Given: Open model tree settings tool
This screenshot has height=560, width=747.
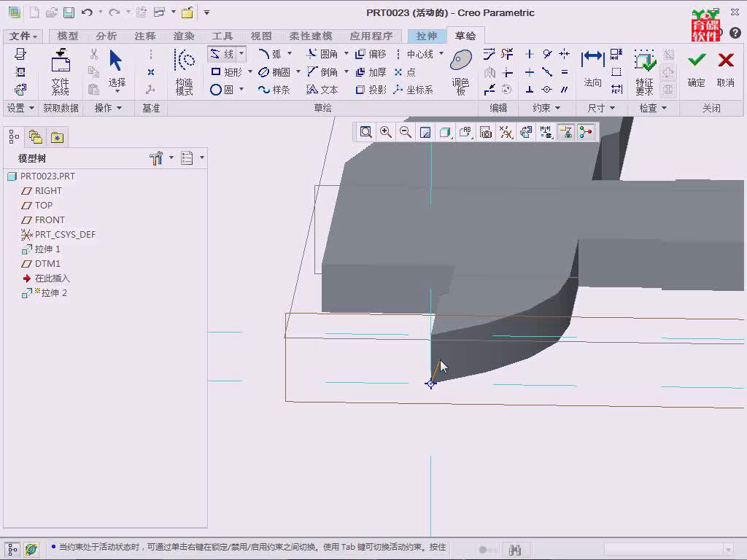Looking at the screenshot, I should [156, 157].
